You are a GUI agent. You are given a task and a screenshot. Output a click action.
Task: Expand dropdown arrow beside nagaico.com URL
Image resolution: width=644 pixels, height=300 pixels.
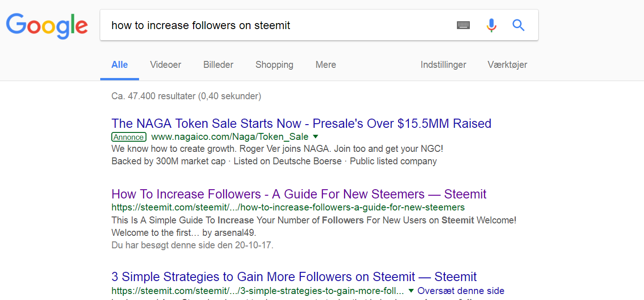316,137
